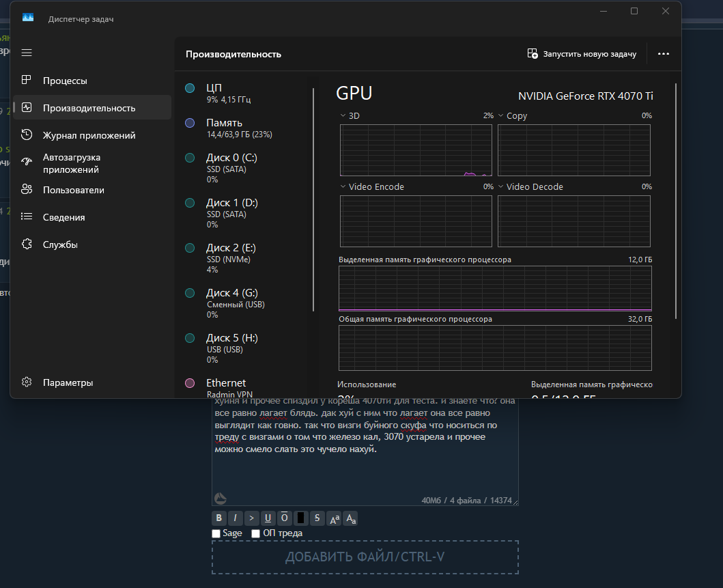Insert quote marker with > button
Viewport: 723px width, 588px height.
(x=251, y=518)
